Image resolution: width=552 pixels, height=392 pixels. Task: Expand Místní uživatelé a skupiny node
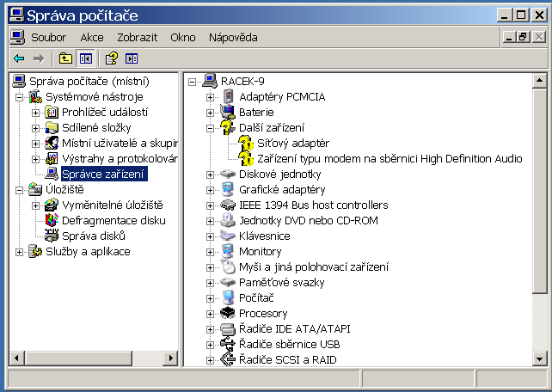[35, 144]
